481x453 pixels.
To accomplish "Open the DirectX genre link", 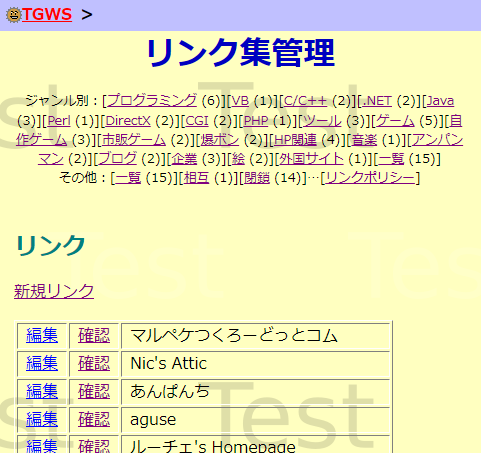I will [128, 121].
